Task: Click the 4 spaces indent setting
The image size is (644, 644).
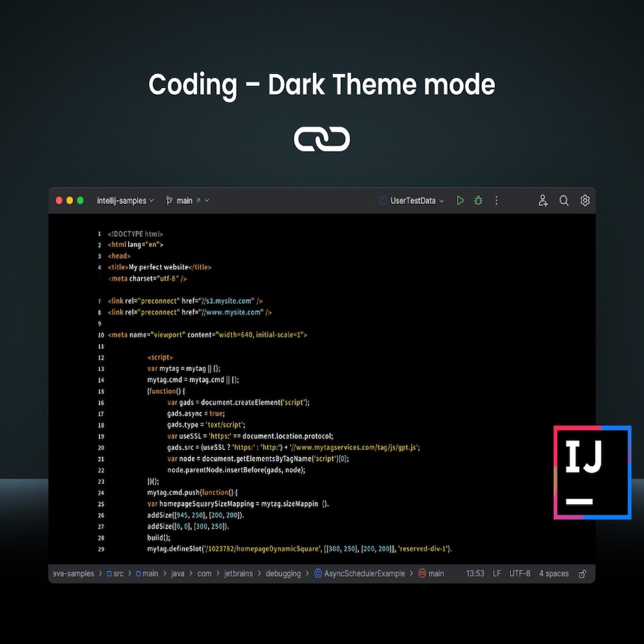Action: (553, 574)
